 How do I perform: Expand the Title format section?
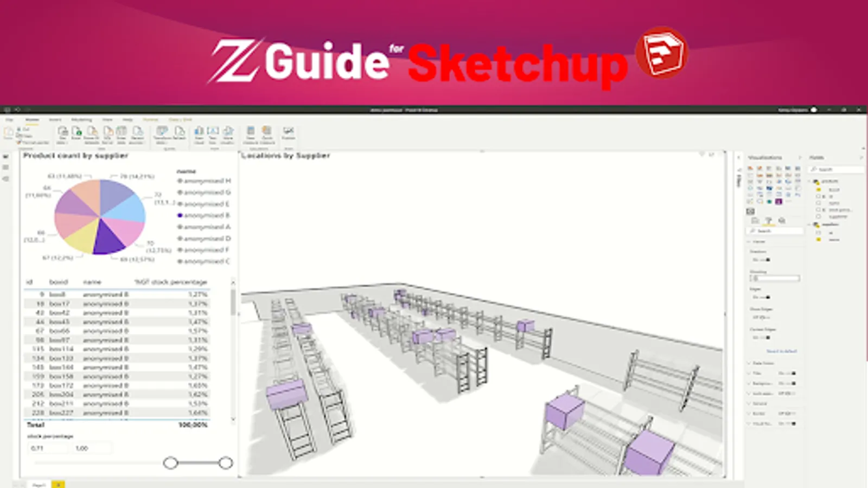click(x=750, y=373)
